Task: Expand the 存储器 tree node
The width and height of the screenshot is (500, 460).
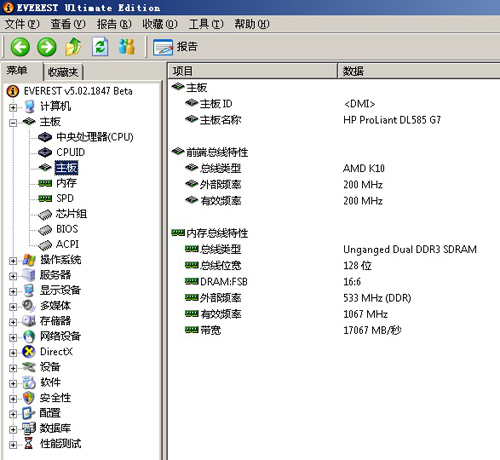Action: click(x=13, y=322)
